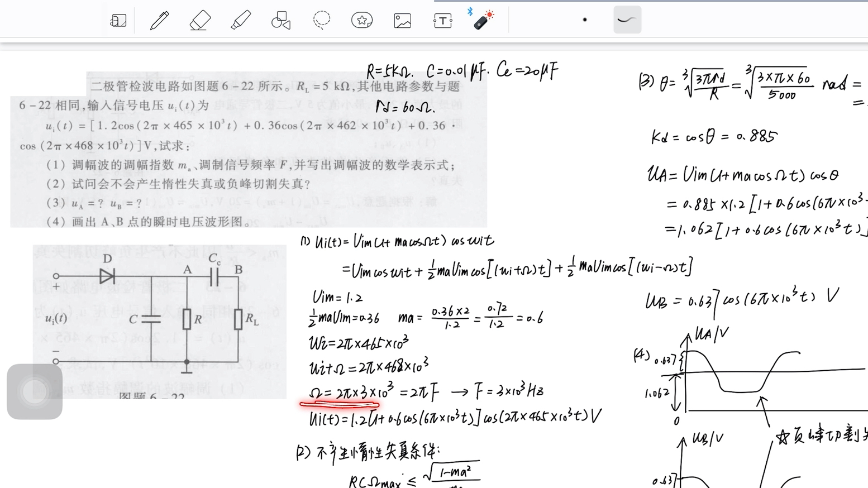Viewport: 868px width, 488px height.
Task: Select the Eraser tool
Action: pos(200,21)
